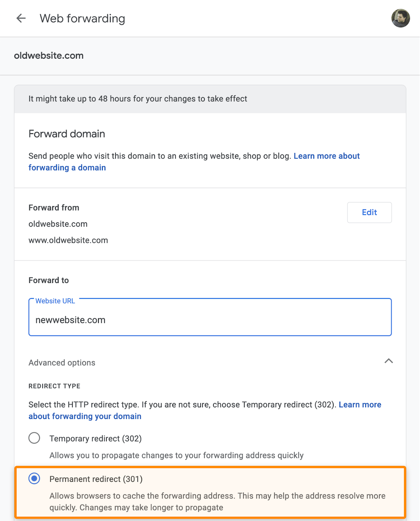The image size is (420, 521).
Task: Select Permanent redirect (301)
Action: (x=34, y=479)
